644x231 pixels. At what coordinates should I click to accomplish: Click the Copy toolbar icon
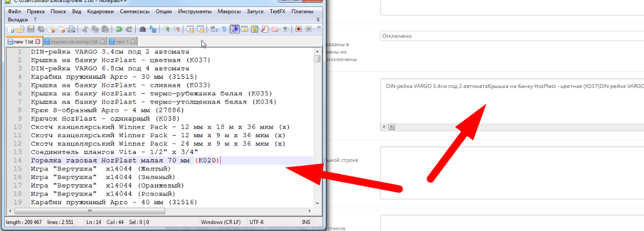(x=95, y=29)
